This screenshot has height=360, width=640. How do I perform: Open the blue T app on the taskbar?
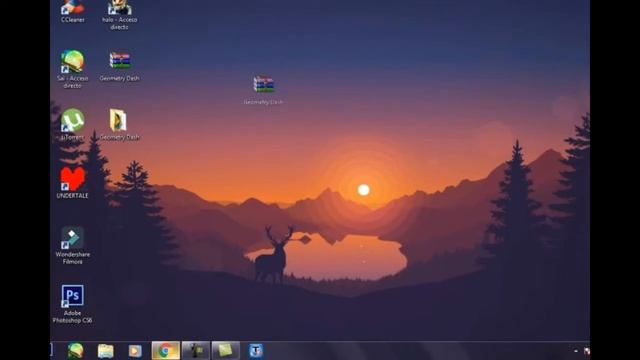(x=256, y=351)
